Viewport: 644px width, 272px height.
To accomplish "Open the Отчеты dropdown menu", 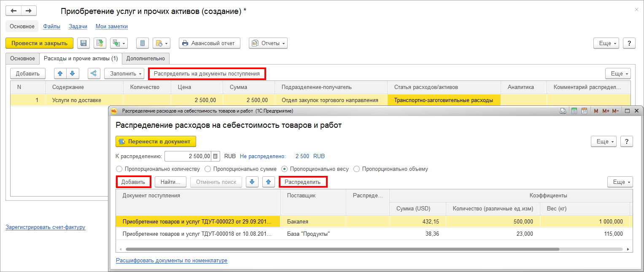I will (x=268, y=43).
